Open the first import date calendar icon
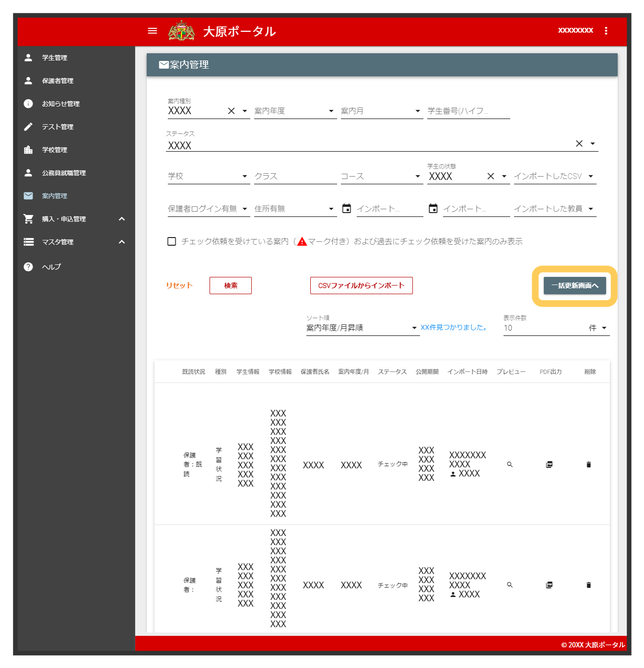This screenshot has height=668, width=644. (x=347, y=208)
